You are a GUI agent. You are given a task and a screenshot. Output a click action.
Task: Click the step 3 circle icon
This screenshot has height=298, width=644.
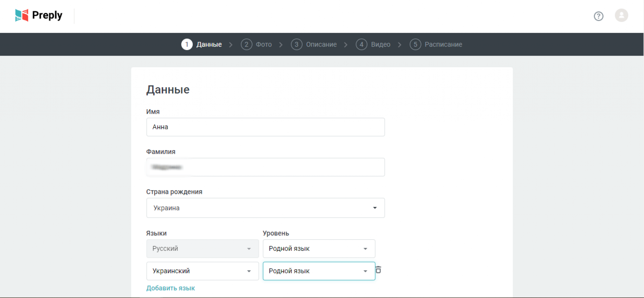tap(296, 44)
